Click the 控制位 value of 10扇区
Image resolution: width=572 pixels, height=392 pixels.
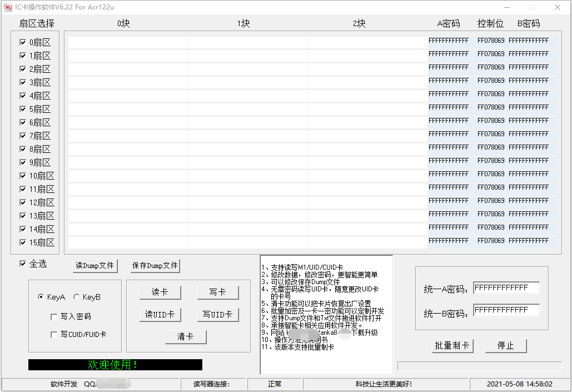pyautogui.click(x=491, y=174)
